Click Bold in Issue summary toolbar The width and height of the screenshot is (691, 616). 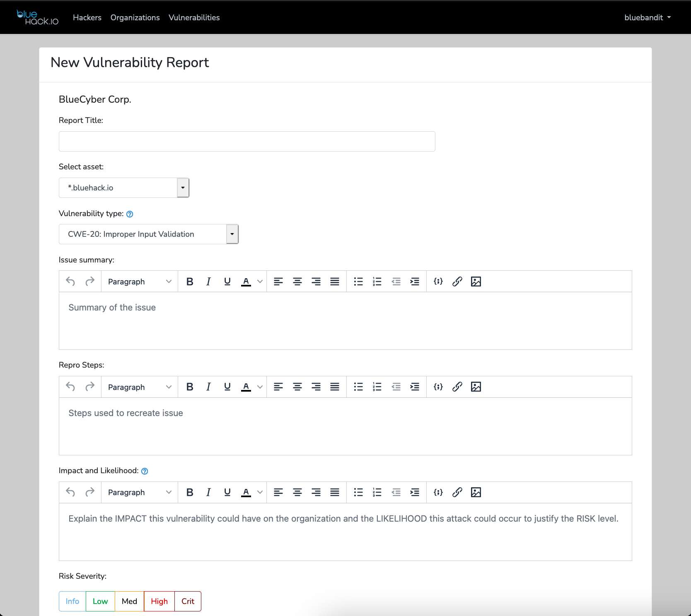click(190, 282)
